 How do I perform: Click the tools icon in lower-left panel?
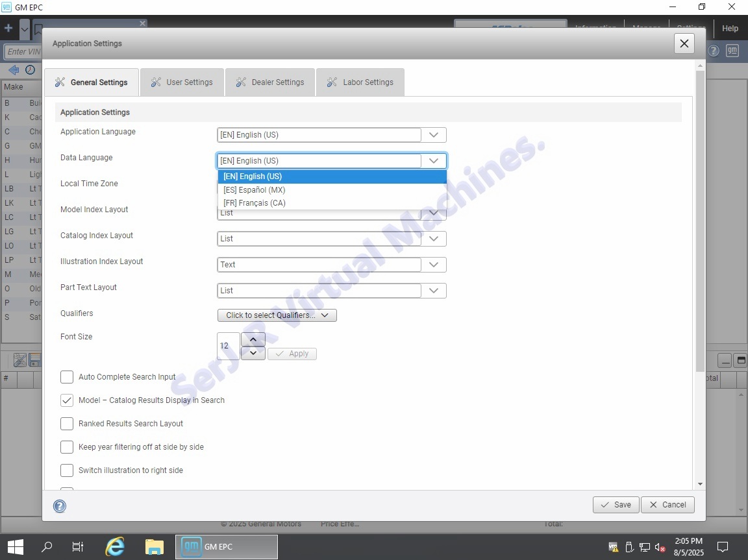point(20,360)
